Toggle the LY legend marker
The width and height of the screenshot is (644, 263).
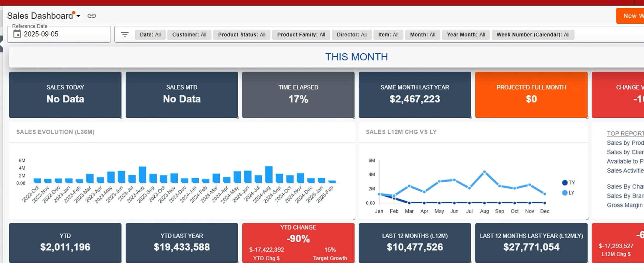pyautogui.click(x=565, y=193)
